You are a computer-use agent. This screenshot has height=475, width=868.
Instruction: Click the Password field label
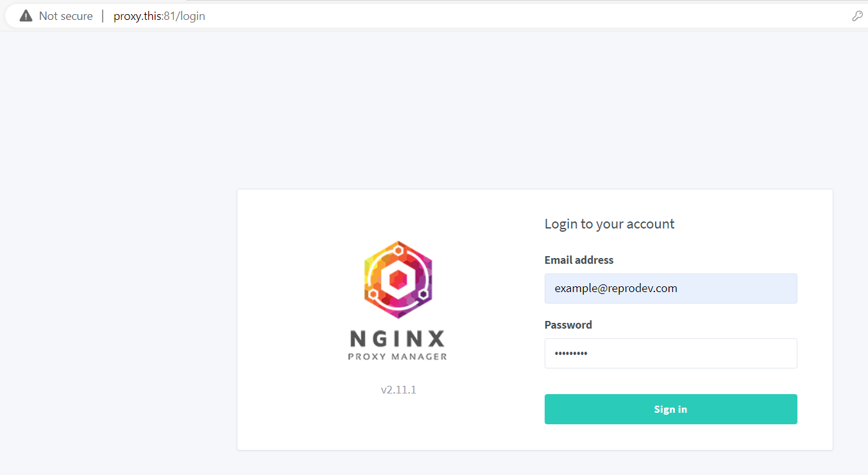coord(568,324)
